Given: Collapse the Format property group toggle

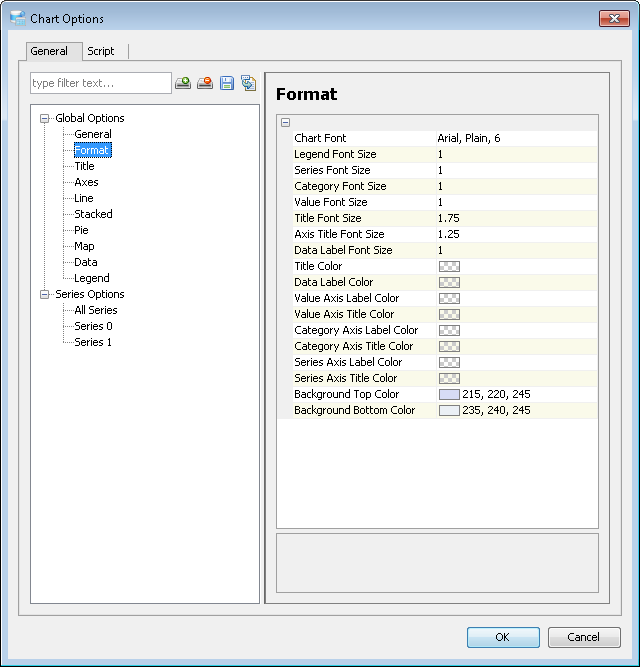Looking at the screenshot, I should (285, 123).
